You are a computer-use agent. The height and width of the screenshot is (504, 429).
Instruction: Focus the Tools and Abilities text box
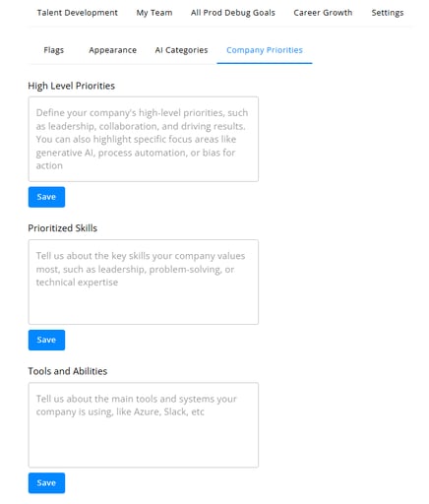point(144,425)
